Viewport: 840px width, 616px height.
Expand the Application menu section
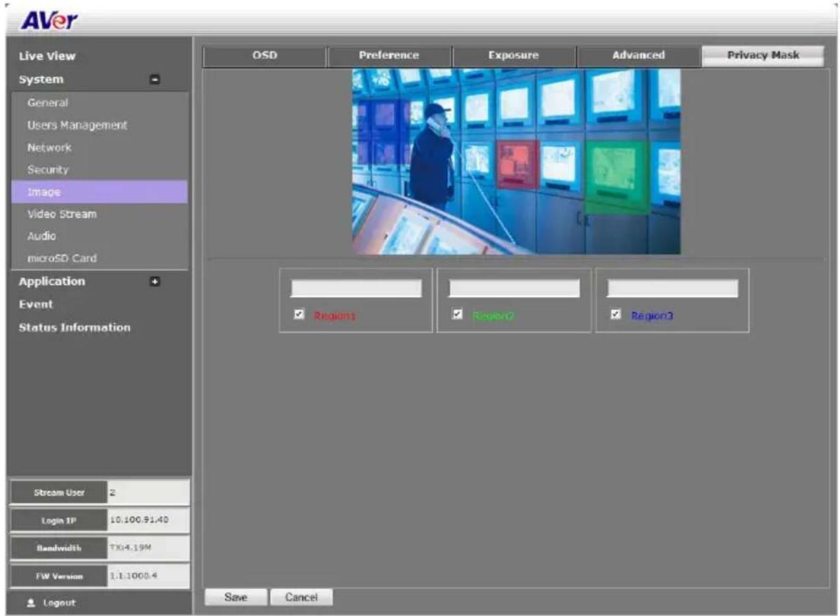[155, 282]
